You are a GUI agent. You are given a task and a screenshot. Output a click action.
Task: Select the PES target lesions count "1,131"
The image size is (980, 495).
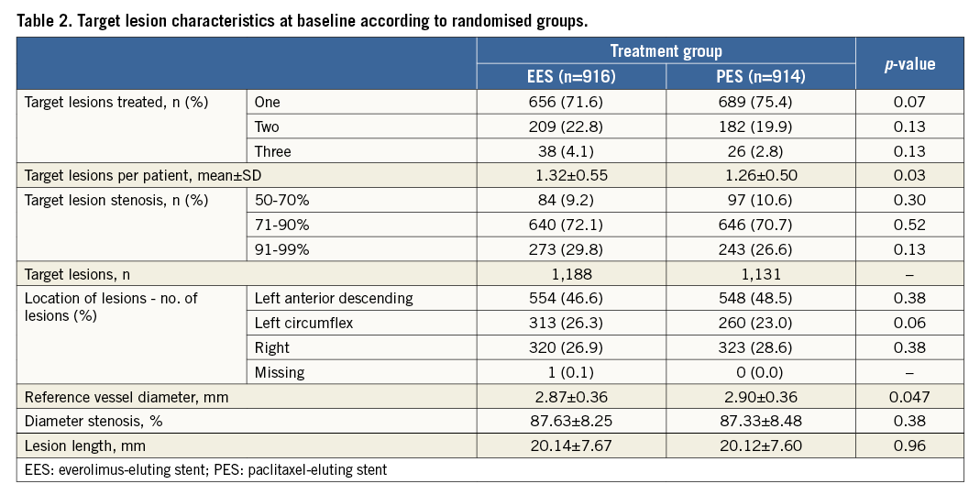pyautogui.click(x=760, y=273)
